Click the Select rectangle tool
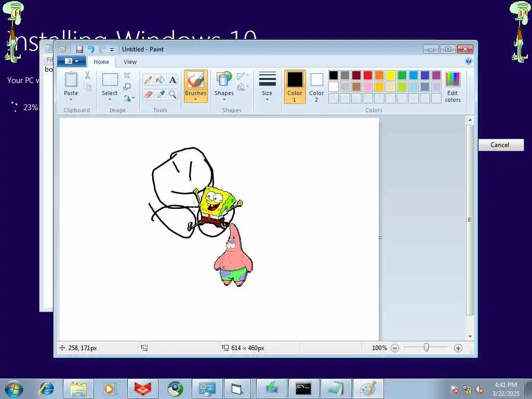 click(x=110, y=79)
